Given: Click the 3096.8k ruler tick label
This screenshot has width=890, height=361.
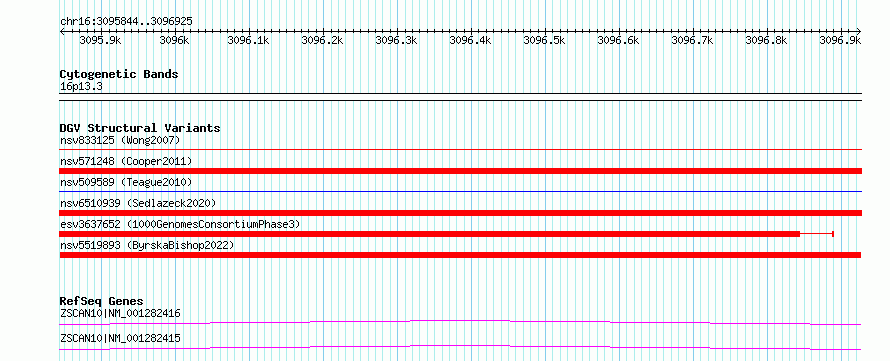Looking at the screenshot, I should (766, 40).
